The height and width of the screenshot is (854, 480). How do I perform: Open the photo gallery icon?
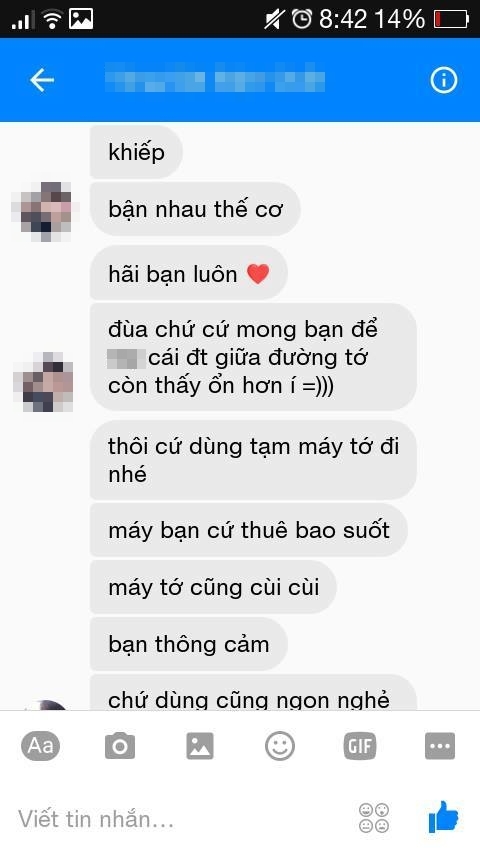[x=200, y=746]
